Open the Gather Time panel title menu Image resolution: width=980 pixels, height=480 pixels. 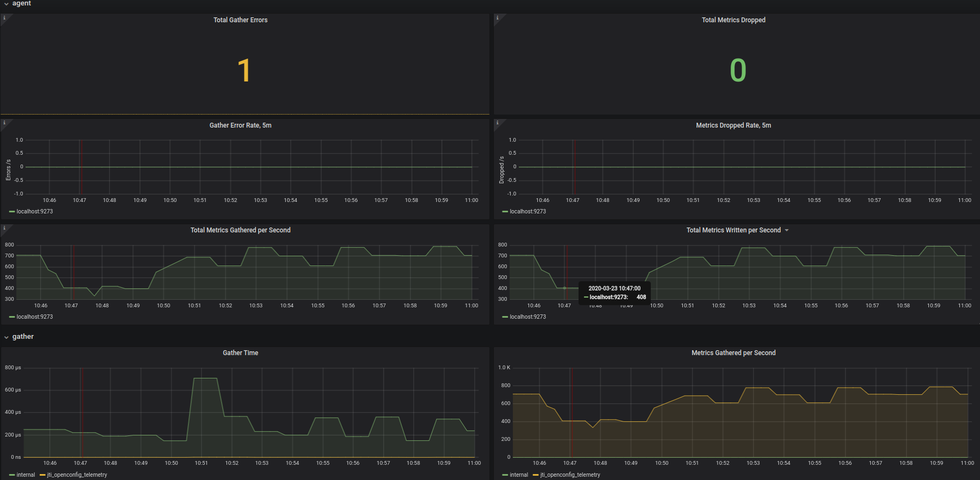point(240,353)
